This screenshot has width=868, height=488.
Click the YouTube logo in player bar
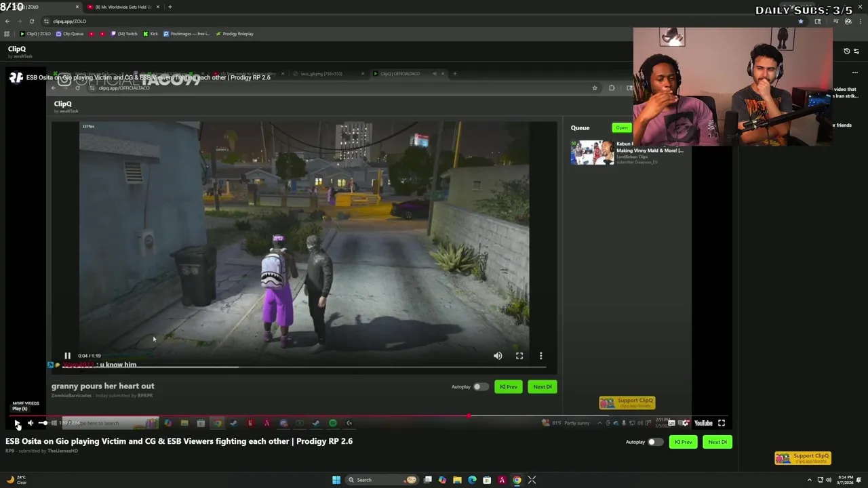pos(703,423)
